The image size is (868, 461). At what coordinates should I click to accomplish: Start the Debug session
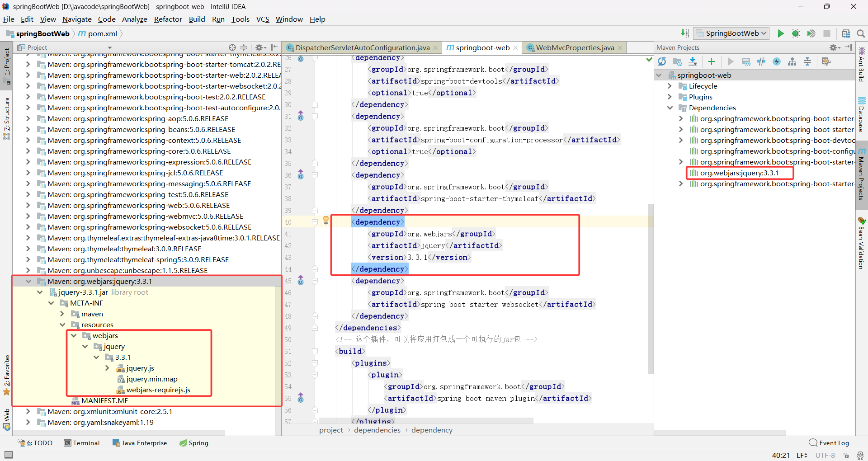[x=796, y=33]
